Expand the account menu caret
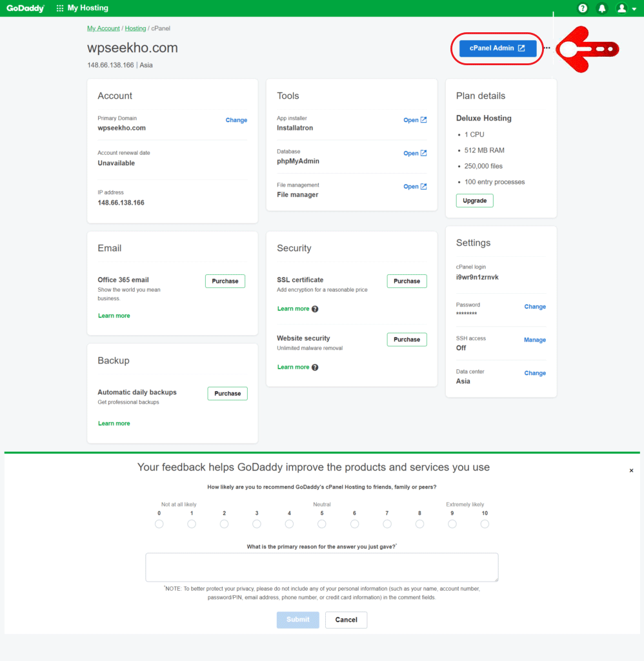 click(634, 9)
